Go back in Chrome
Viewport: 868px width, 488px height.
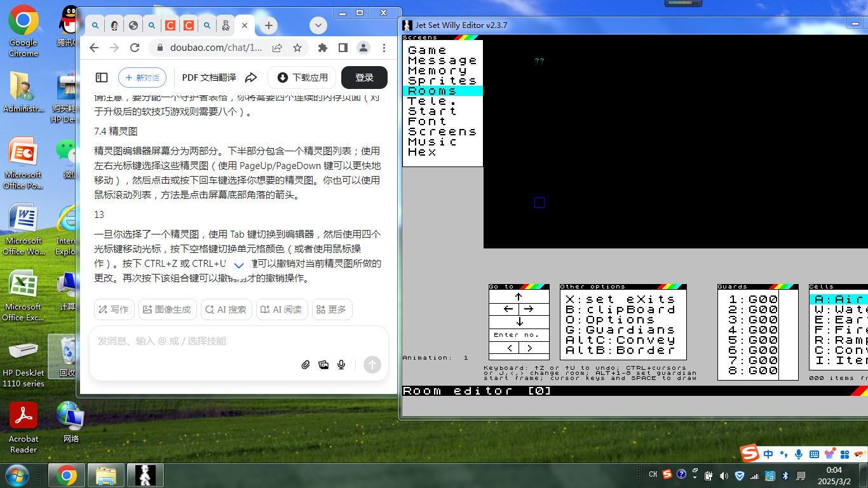pos(94,48)
